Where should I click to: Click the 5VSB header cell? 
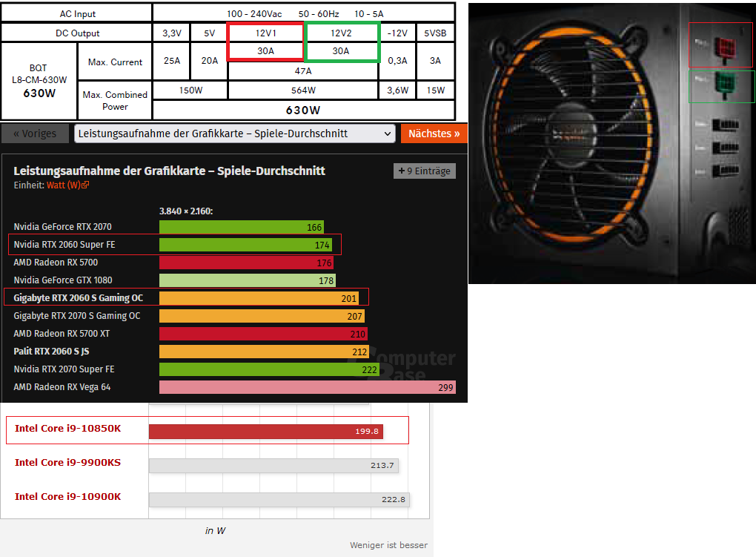(435, 33)
